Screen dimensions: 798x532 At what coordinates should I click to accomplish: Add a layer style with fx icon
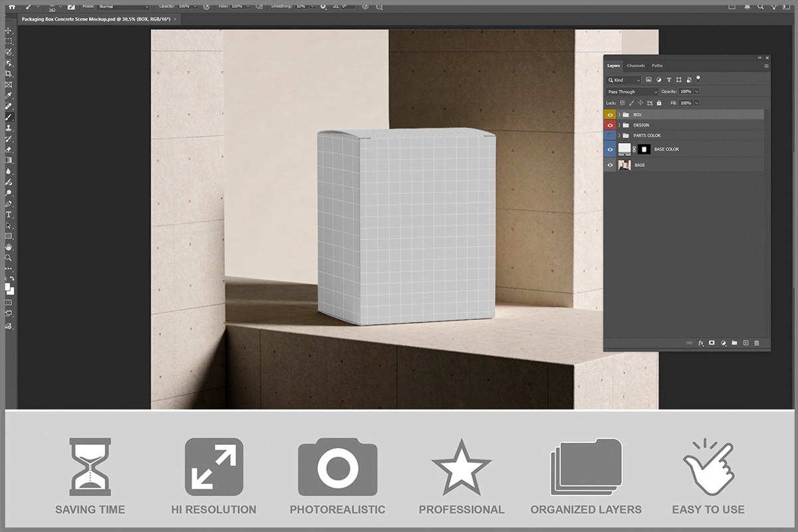click(701, 343)
